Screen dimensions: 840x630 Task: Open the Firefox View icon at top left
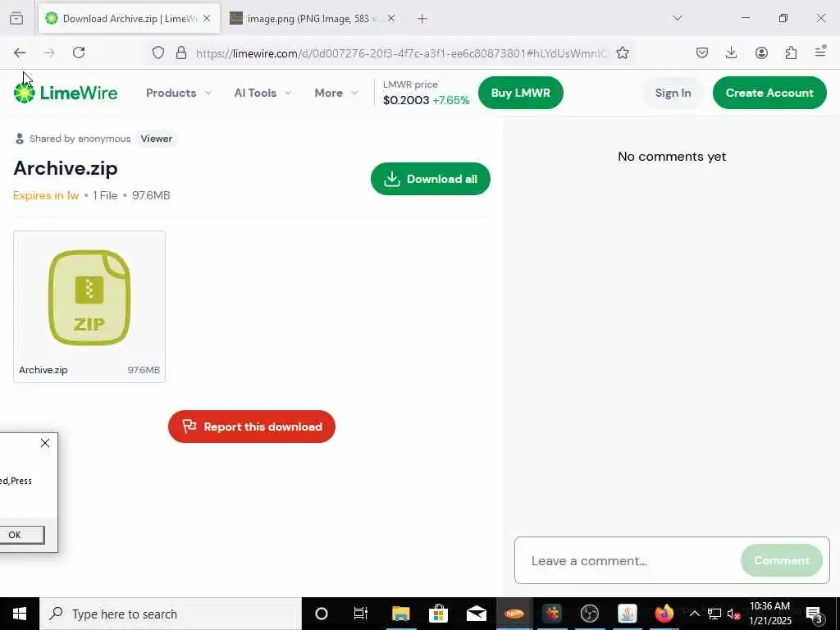pyautogui.click(x=16, y=18)
